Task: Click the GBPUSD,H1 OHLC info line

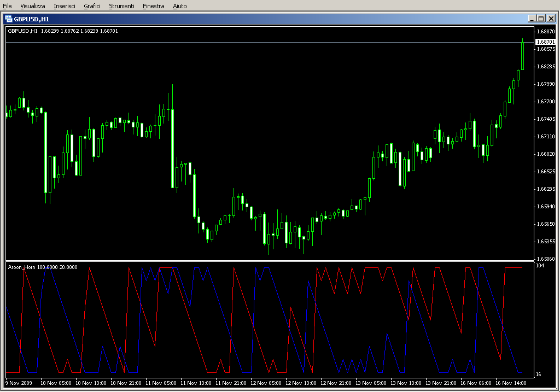Action: (x=63, y=31)
